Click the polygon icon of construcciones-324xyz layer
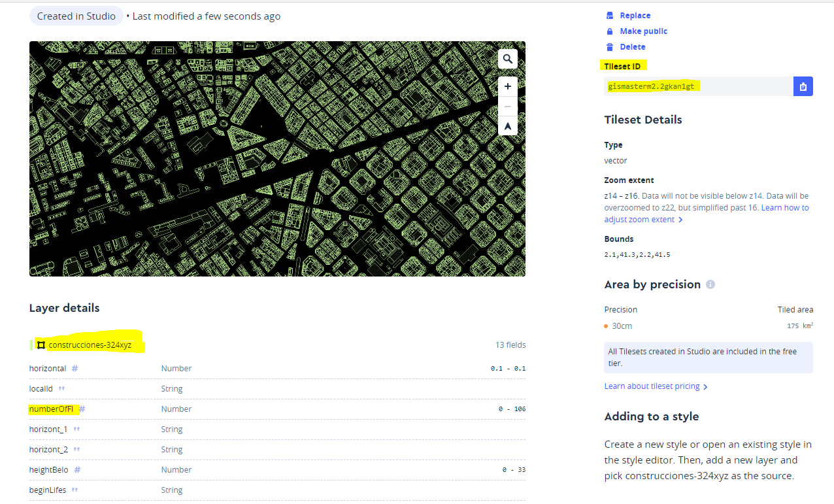The width and height of the screenshot is (834, 504). pos(41,344)
